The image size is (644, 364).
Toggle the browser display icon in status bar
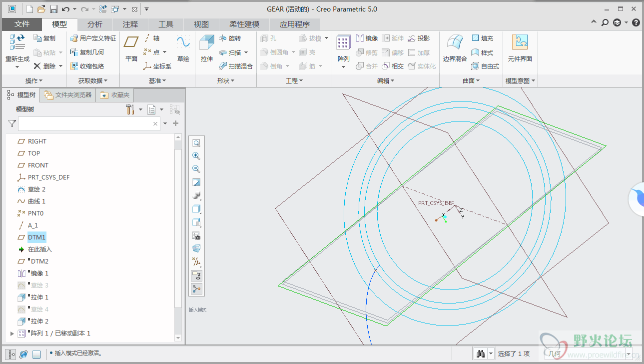[x=23, y=354]
